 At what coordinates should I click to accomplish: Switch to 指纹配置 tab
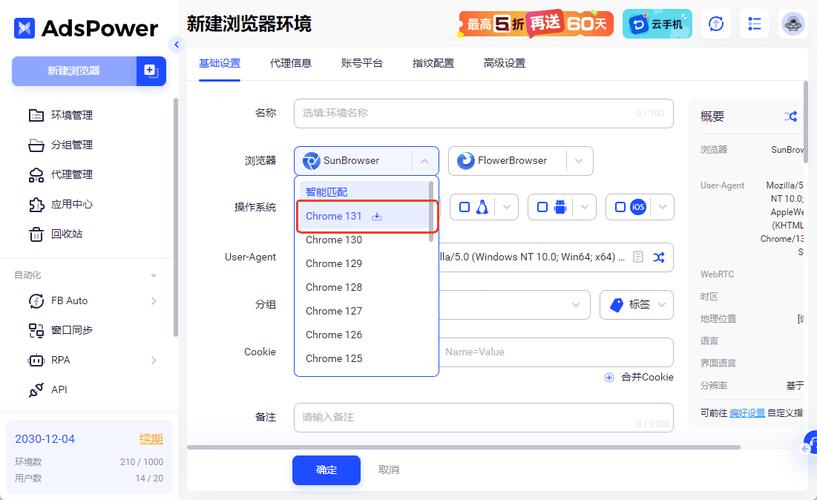[x=434, y=63]
